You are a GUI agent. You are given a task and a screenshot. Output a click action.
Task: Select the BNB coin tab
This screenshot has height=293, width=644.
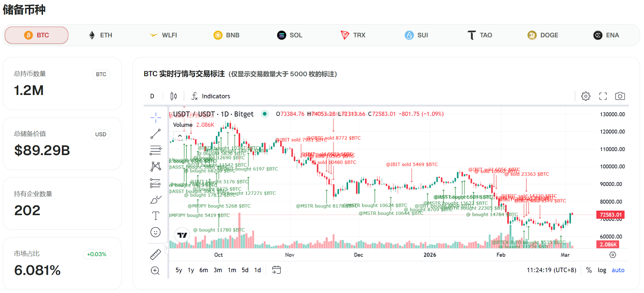(x=227, y=35)
